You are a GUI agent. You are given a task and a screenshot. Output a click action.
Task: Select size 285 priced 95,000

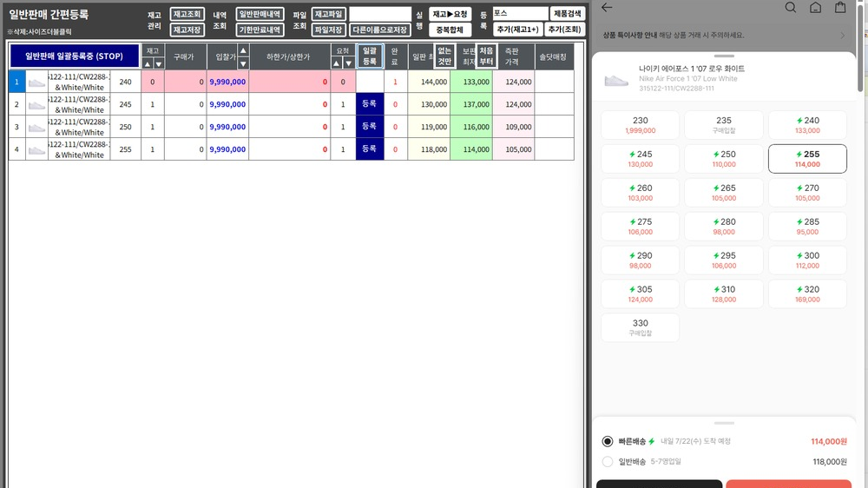point(807,227)
